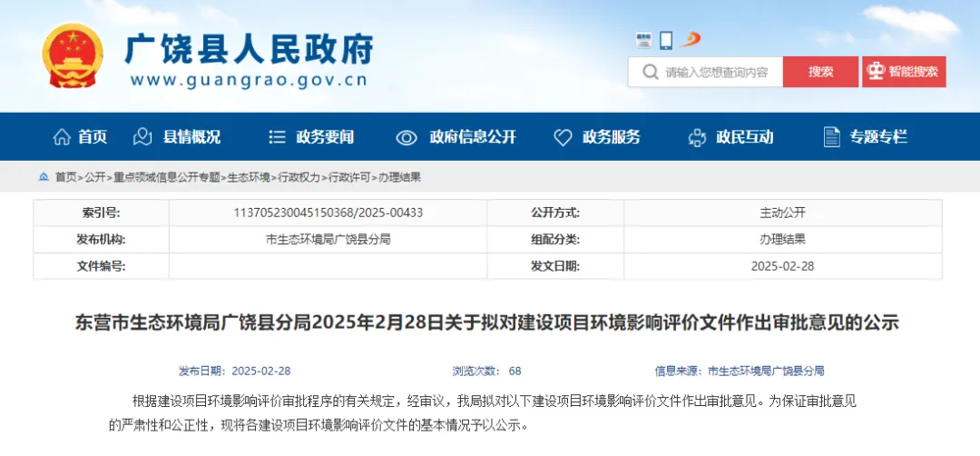Click the 2025-02-28 date table cell
The height and width of the screenshot is (456, 980).
(x=783, y=266)
